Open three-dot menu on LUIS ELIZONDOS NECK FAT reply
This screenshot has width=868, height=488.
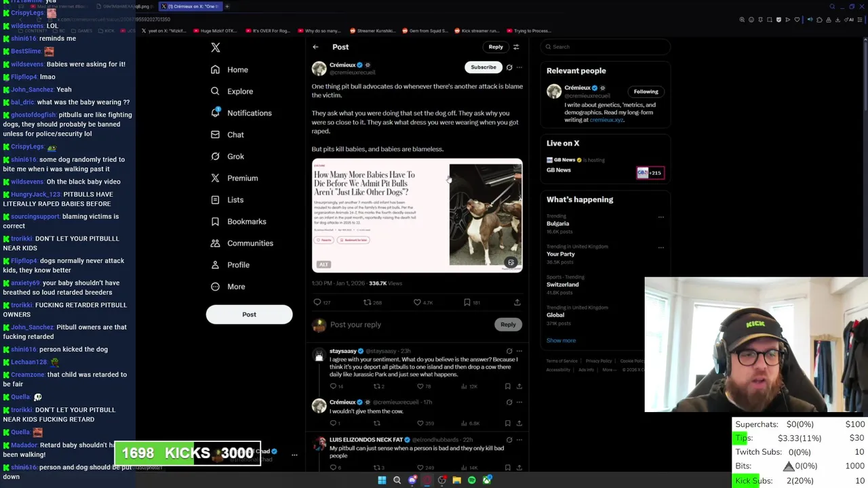(519, 440)
